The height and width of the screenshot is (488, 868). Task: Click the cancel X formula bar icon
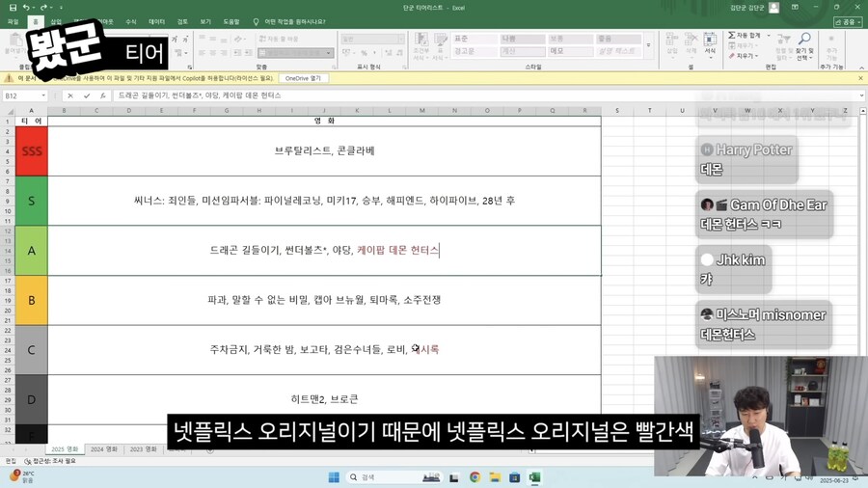click(70, 95)
